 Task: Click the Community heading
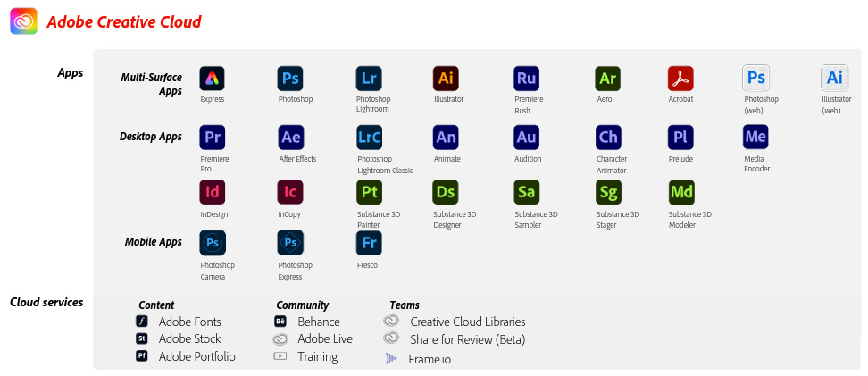(302, 305)
